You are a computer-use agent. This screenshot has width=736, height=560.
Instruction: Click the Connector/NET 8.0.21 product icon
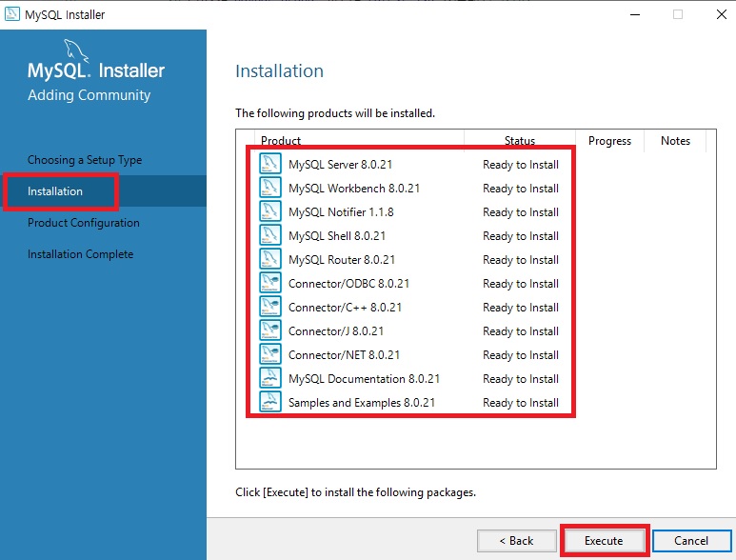[x=270, y=354]
